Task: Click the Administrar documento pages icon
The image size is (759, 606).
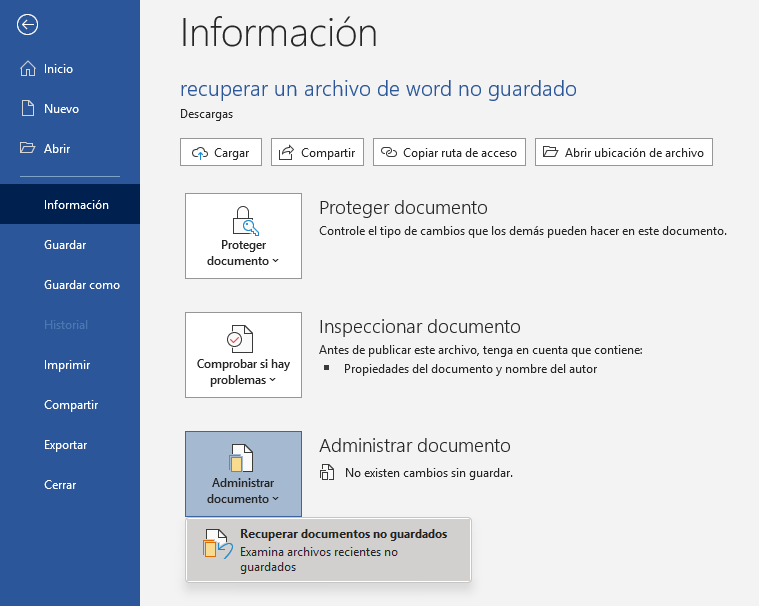Action: [x=241, y=458]
